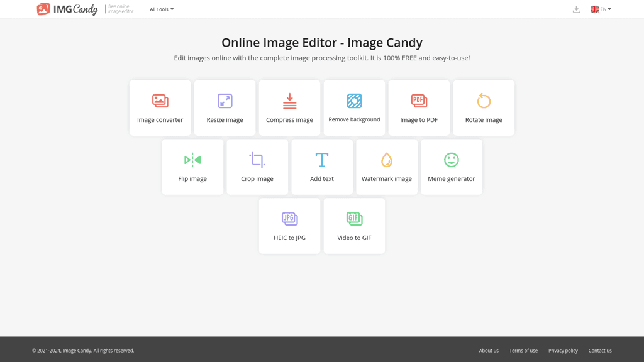Screen dimensions: 644x362
Task: Open the Image converter label
Action: tap(160, 120)
